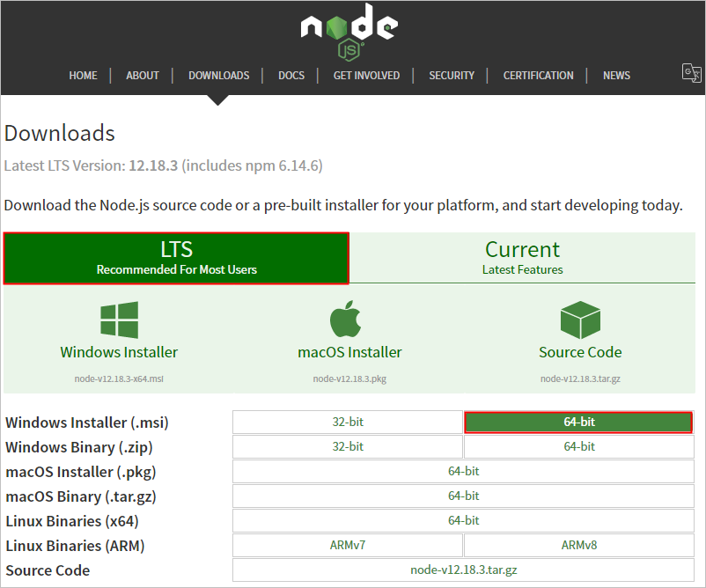Download Windows Binary (.zip) 32-bit

point(348,446)
